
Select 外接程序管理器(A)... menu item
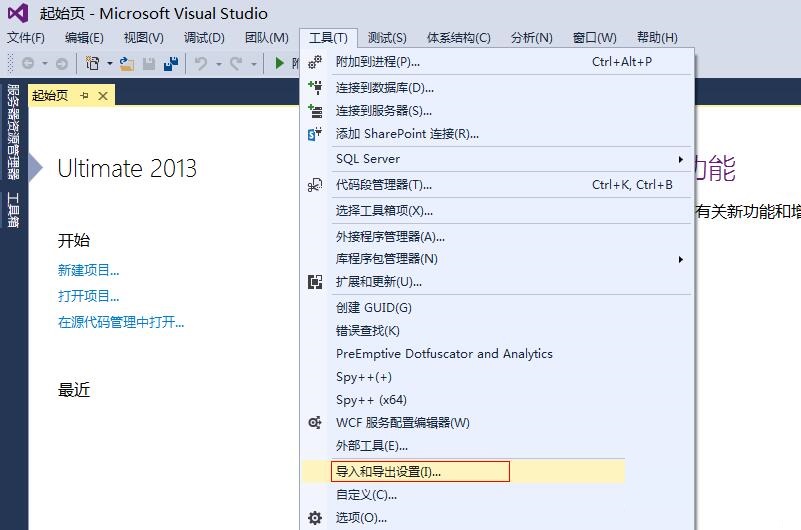tap(497, 237)
